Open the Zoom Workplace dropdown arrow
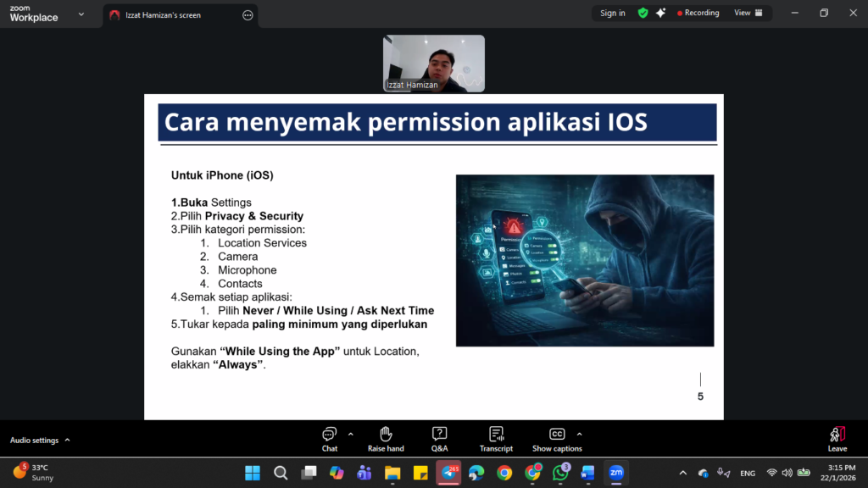This screenshot has height=488, width=868. click(x=81, y=14)
